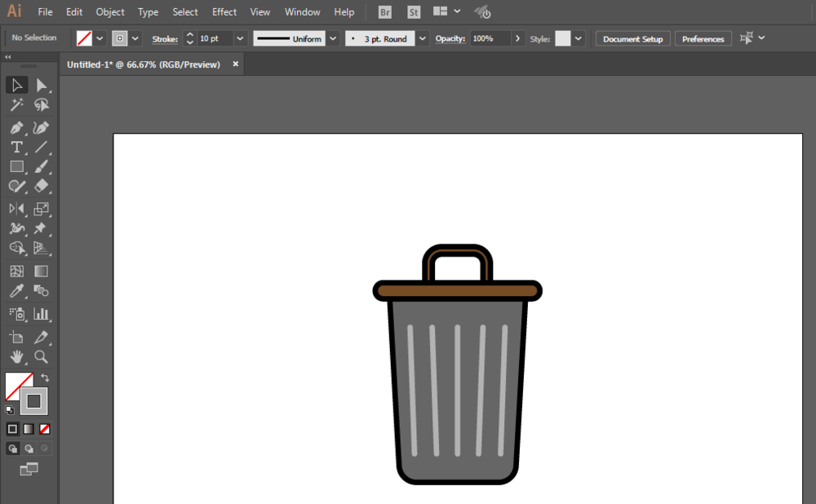Image resolution: width=816 pixels, height=504 pixels.
Task: Click the Document Setup button
Action: point(633,39)
